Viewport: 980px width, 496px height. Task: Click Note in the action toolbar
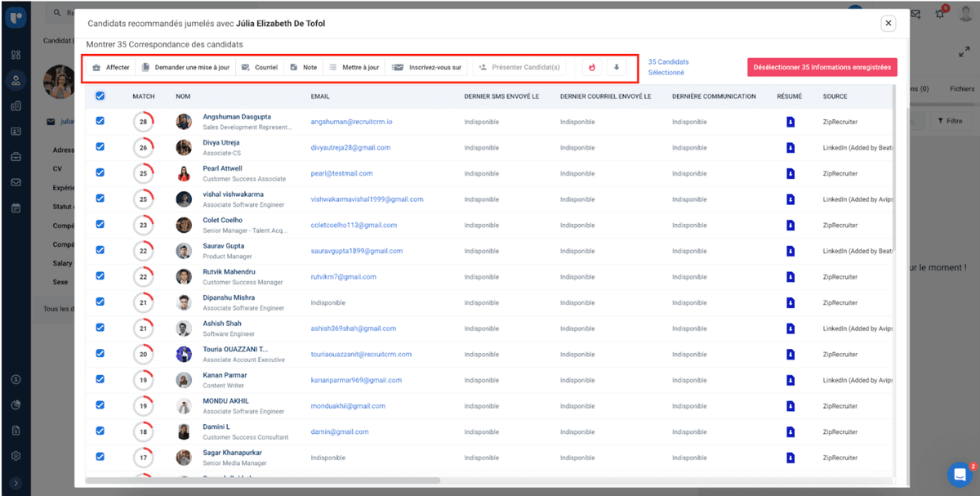point(304,68)
